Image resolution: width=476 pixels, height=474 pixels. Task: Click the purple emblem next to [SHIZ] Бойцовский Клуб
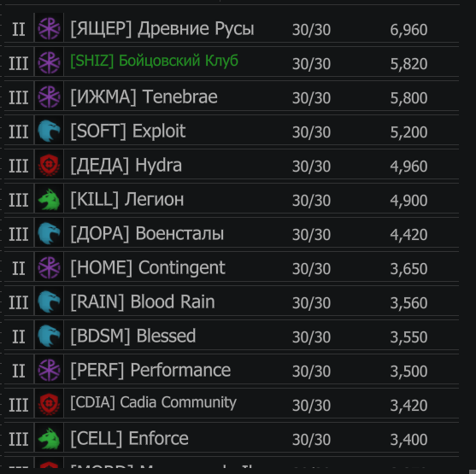click(49, 63)
